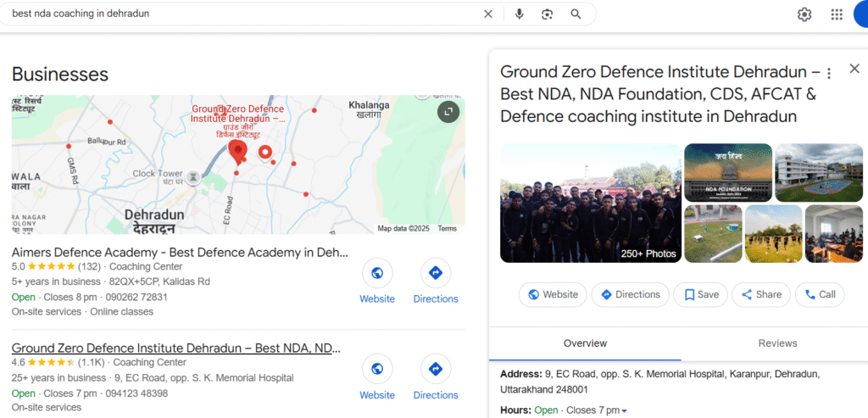Viewport: 868px width, 418px height.
Task: Switch to the Overview tab
Action: (585, 343)
